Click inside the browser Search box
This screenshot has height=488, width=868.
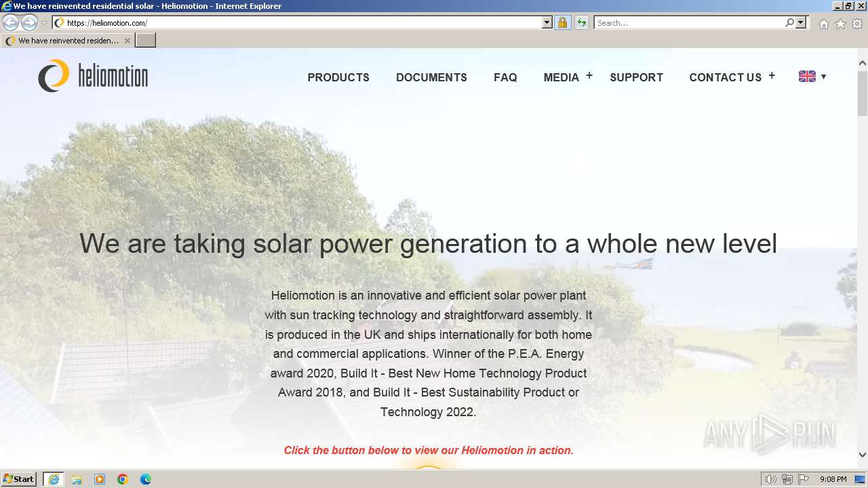(x=688, y=22)
